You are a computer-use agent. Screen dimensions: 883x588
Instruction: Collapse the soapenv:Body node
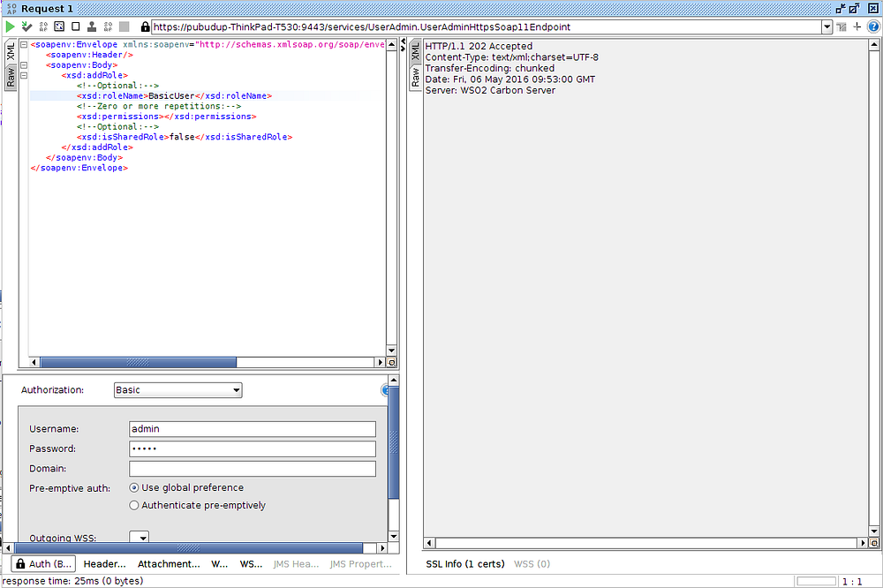[x=24, y=64]
